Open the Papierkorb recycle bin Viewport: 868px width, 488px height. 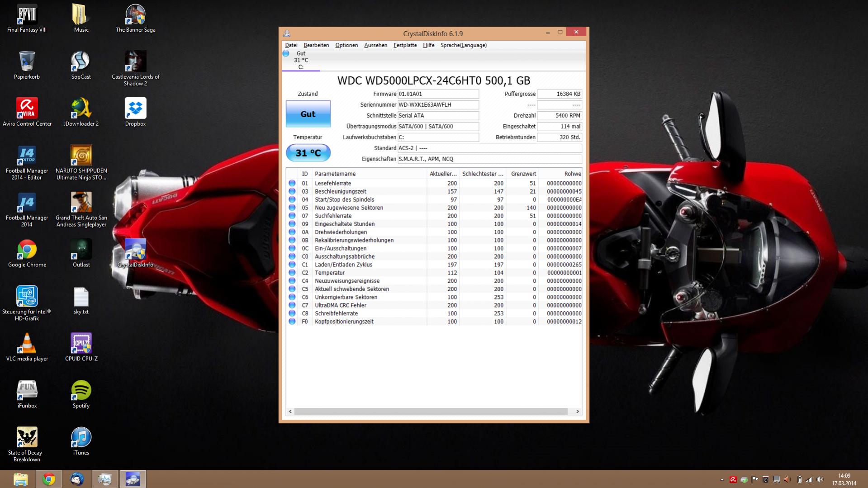click(x=27, y=65)
